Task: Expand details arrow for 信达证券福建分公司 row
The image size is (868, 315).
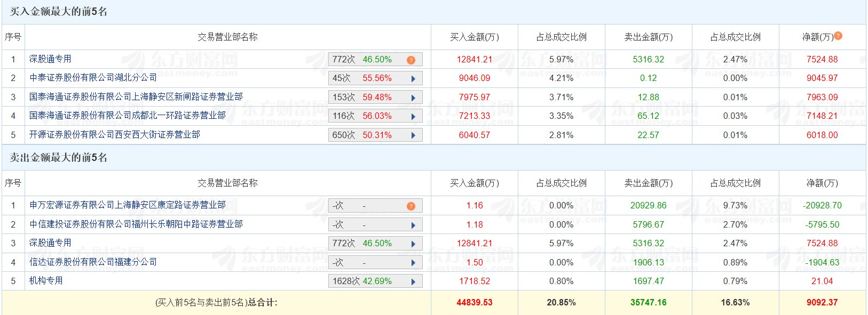Action: [x=413, y=263]
